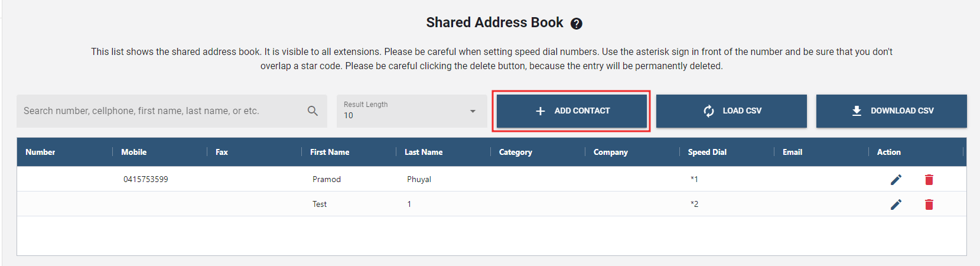Download the address book as CSV

891,111
